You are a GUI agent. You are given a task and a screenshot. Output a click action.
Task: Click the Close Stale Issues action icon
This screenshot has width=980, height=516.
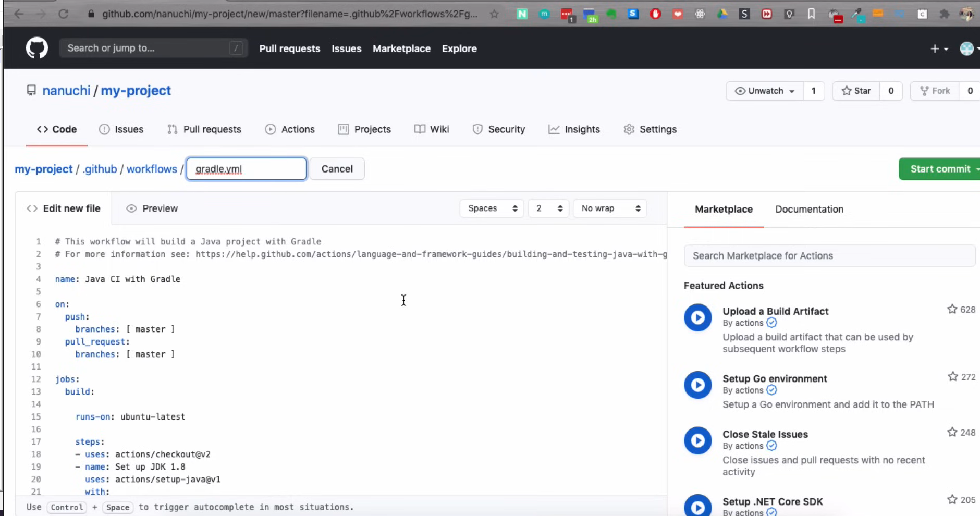tap(697, 440)
